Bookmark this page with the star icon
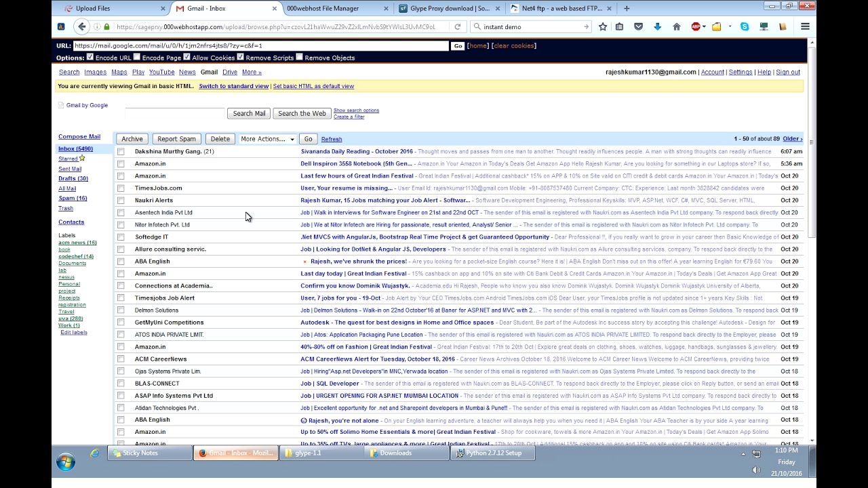Image resolution: width=868 pixels, height=488 pixels. [x=603, y=26]
